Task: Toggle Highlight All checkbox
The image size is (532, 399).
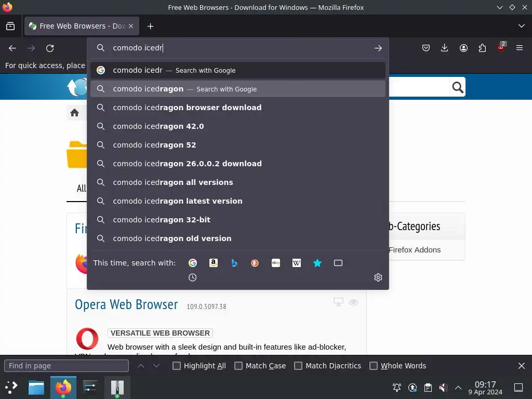Action: click(177, 366)
